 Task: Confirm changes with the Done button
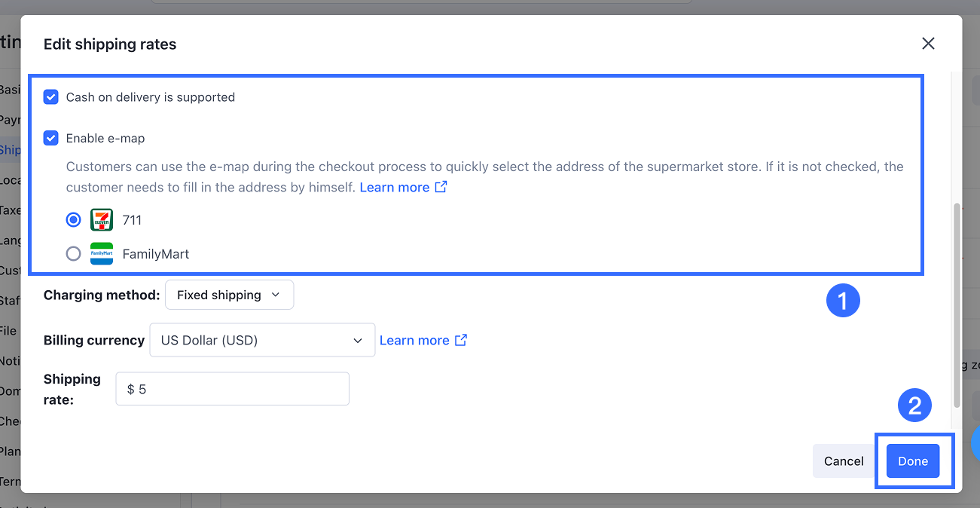(x=912, y=461)
